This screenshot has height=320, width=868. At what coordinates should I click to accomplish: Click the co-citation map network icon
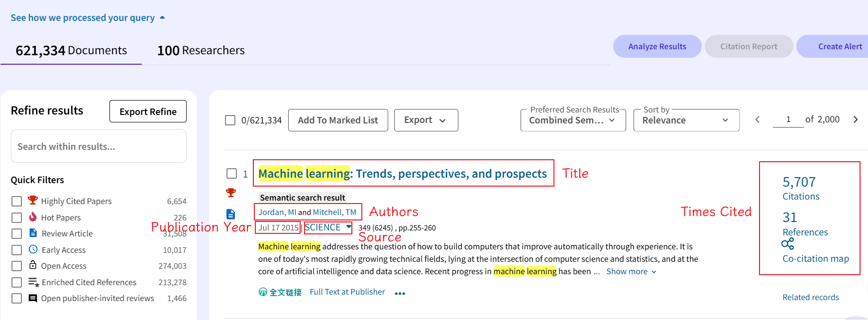(x=788, y=244)
